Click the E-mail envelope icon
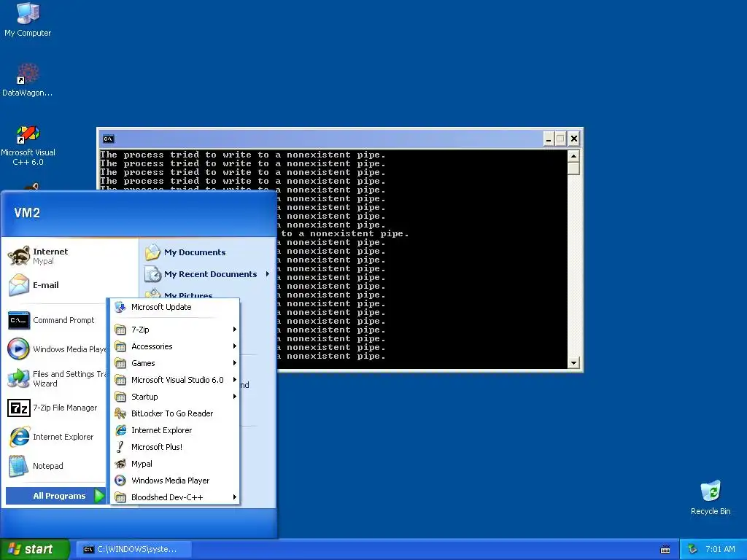Viewport: 747px width, 560px height. (19, 285)
